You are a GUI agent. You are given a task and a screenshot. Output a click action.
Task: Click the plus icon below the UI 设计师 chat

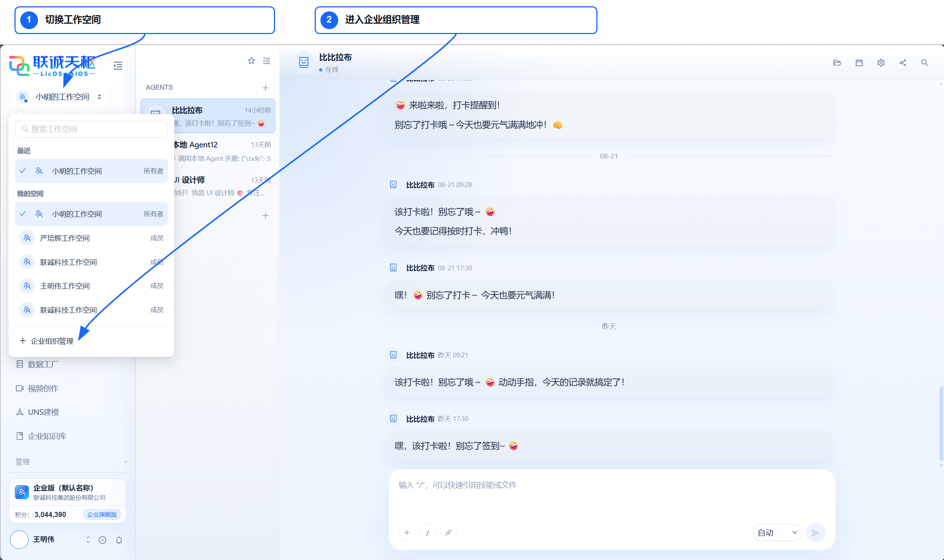tap(265, 216)
